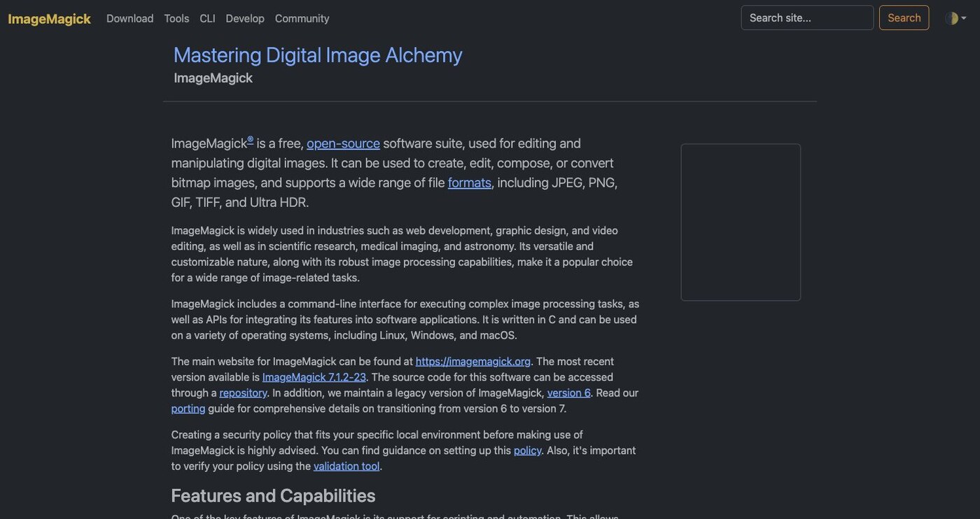The image size is (980, 519).
Task: Follow the formats link
Action: 470,183
